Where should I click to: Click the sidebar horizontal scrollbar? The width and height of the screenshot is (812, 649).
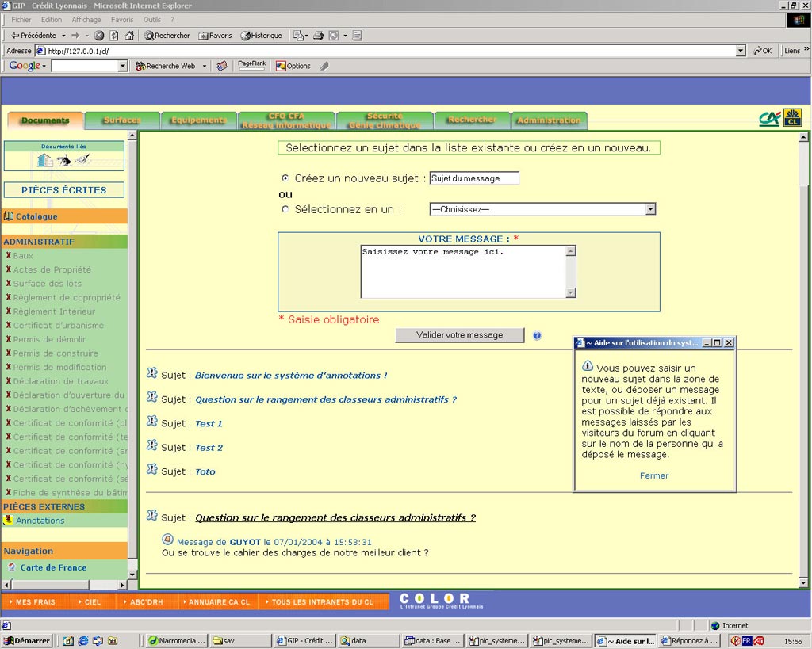[x=64, y=585]
